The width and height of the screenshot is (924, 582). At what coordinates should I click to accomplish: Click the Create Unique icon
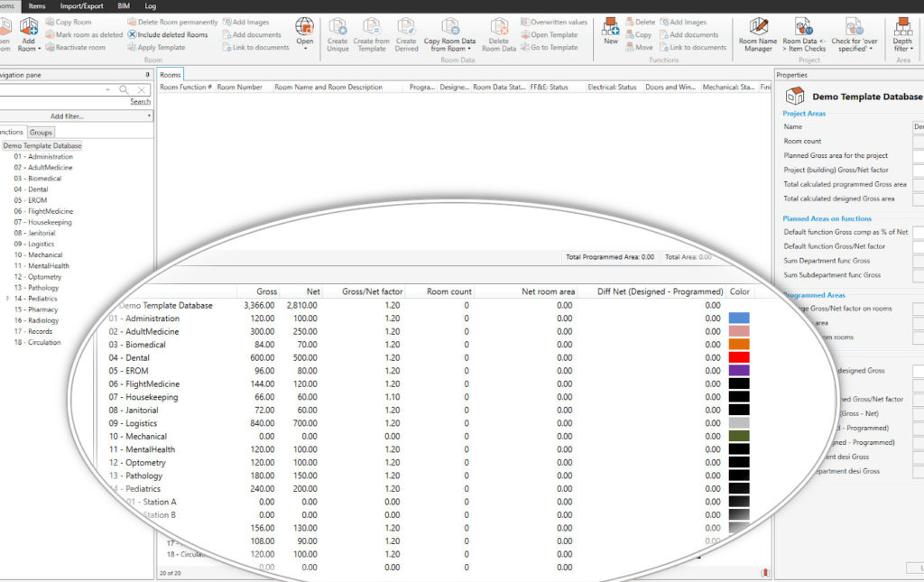[338, 27]
